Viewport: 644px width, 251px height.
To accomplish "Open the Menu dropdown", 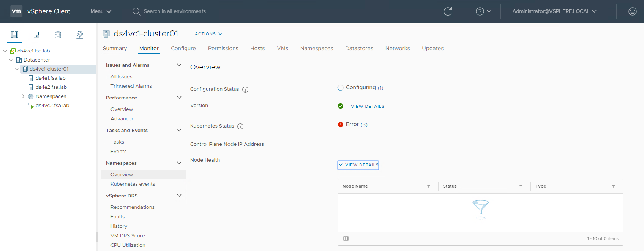I will [101, 11].
